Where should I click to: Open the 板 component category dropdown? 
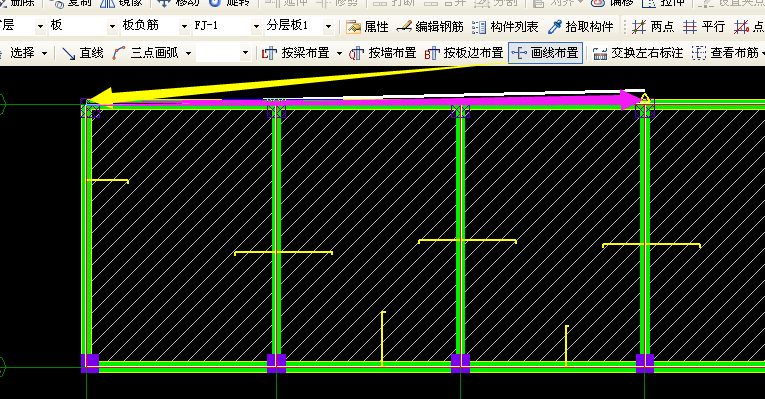[112, 26]
